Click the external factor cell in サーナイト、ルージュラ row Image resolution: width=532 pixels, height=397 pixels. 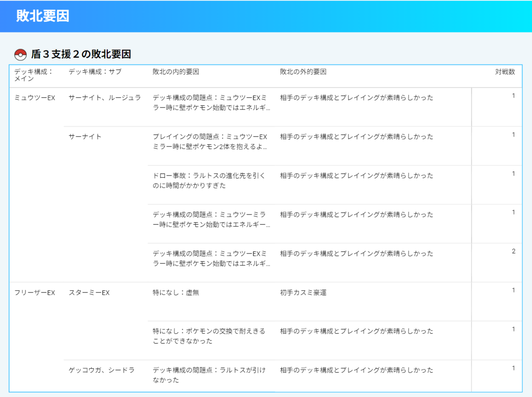(x=356, y=98)
